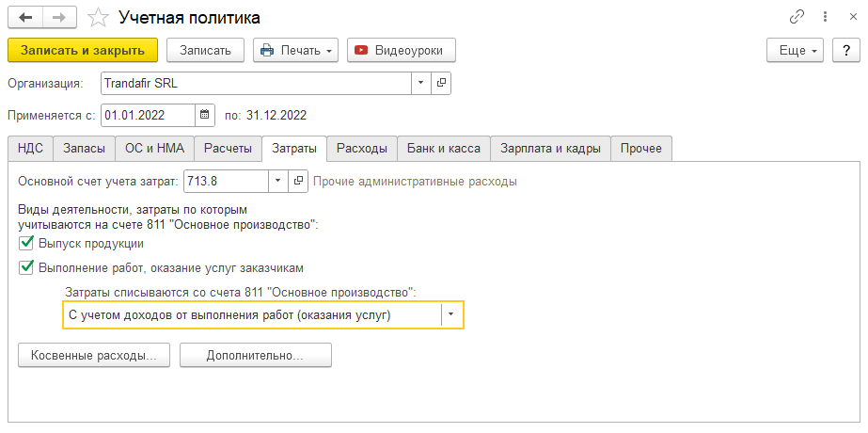Copy link using the chain icon
Screen dimensions: 868x433
pyautogui.click(x=797, y=18)
